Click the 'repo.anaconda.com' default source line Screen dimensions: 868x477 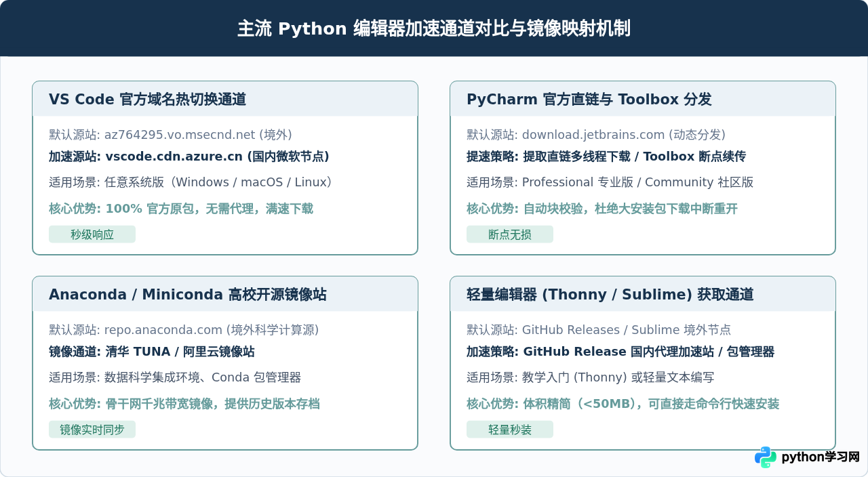point(184,330)
